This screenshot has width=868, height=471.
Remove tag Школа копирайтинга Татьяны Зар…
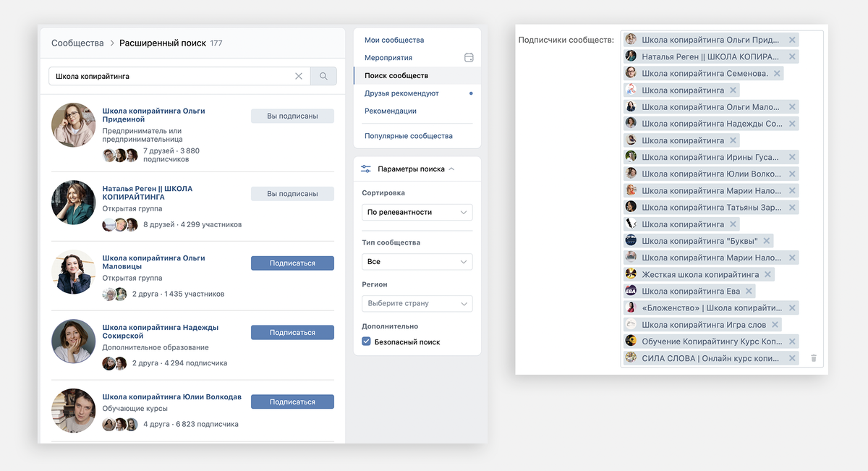tap(792, 208)
